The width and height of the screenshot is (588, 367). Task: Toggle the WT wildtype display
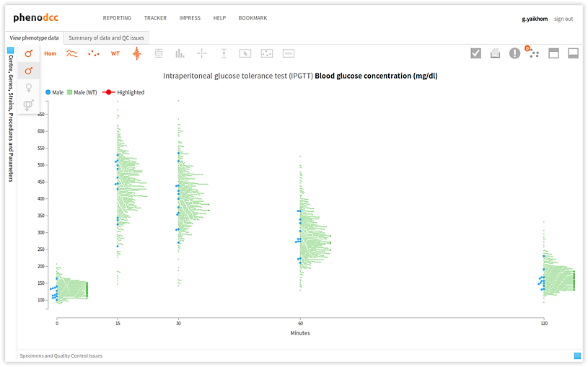pyautogui.click(x=115, y=53)
